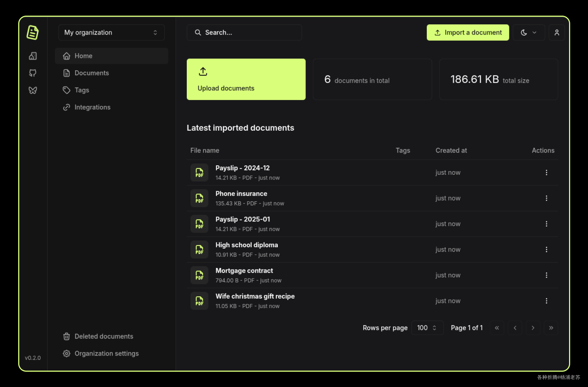
Task: Click the Papra logo icon
Action: 32,32
